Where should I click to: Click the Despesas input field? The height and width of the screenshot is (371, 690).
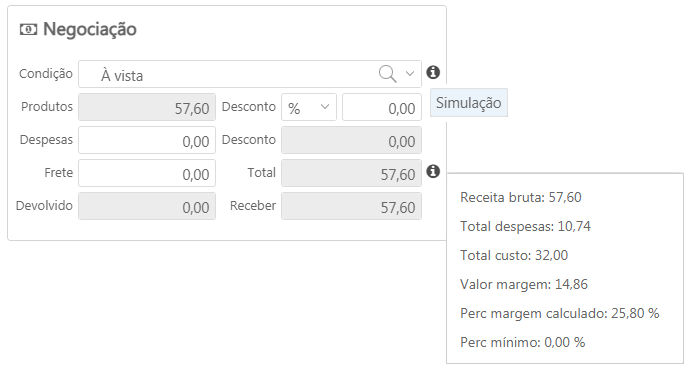tap(147, 140)
